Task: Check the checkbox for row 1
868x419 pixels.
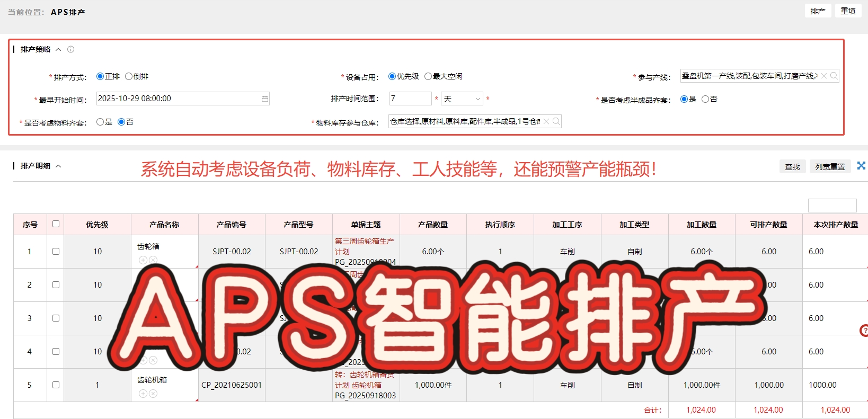Action: point(56,252)
